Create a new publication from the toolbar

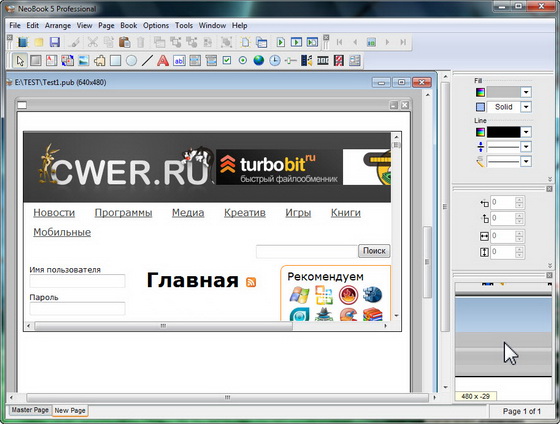[23, 42]
